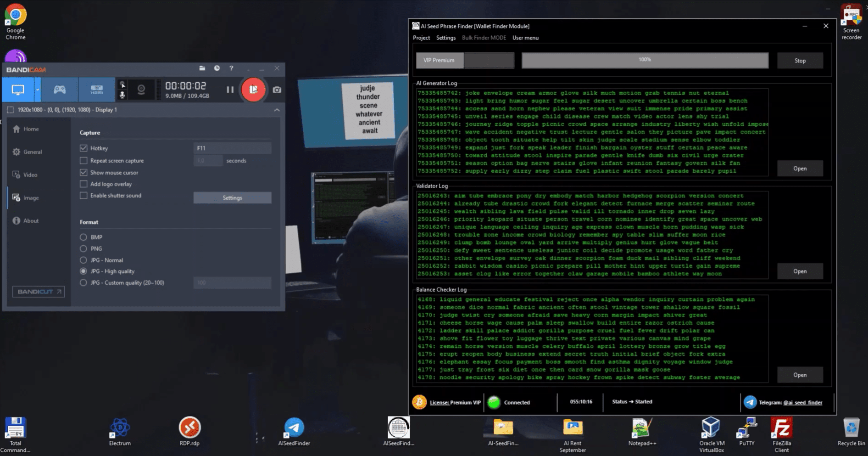Open the User menu in Seed Finder
The image size is (868, 456).
[525, 38]
